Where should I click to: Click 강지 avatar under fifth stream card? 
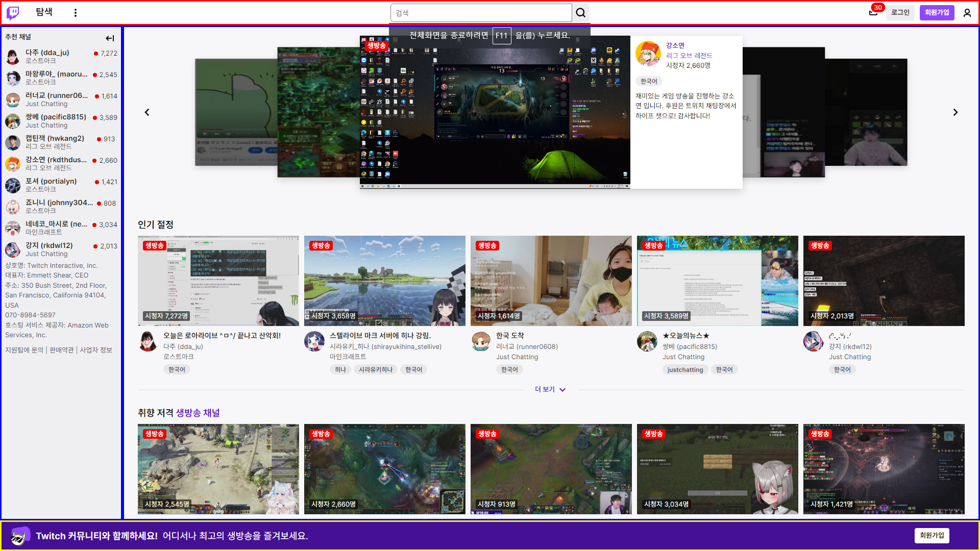coord(814,341)
